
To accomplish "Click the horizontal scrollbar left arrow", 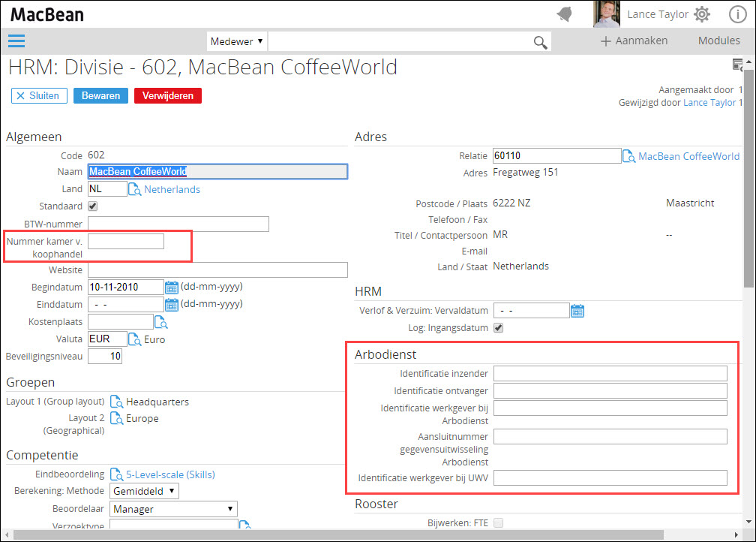I will [6, 534].
